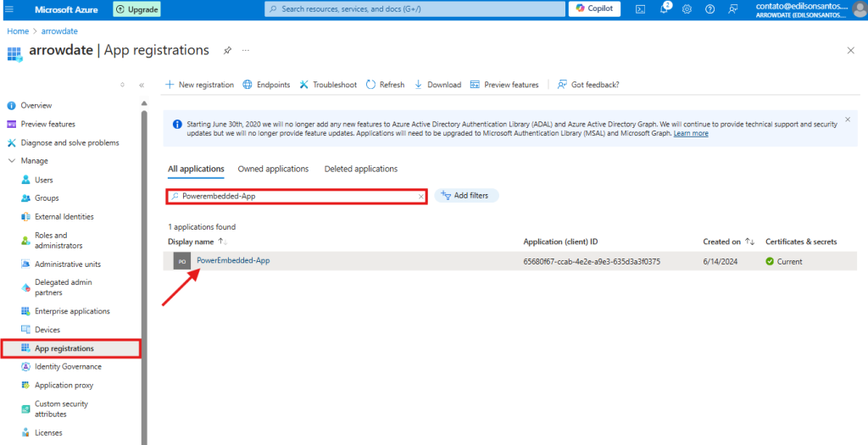Viewport: 868px width, 445px height.
Task: Open Copilot
Action: [594, 8]
